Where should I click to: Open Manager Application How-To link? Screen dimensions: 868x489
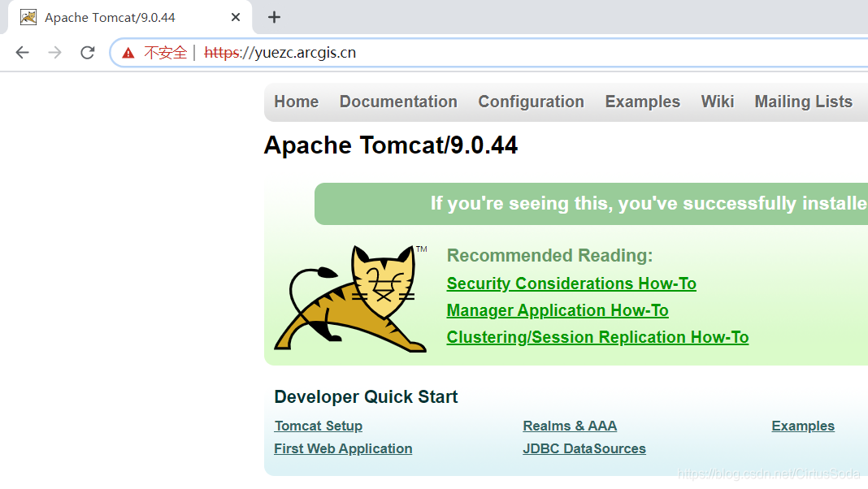coord(558,311)
